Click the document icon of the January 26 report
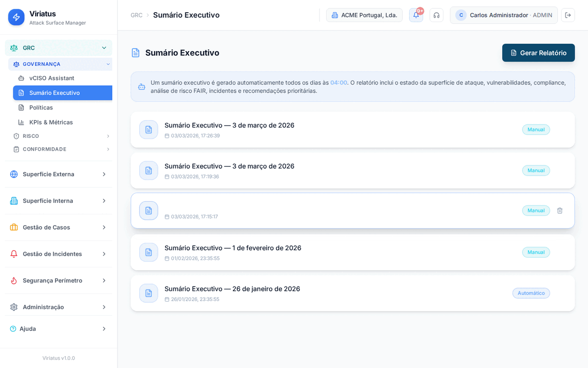 click(148, 293)
